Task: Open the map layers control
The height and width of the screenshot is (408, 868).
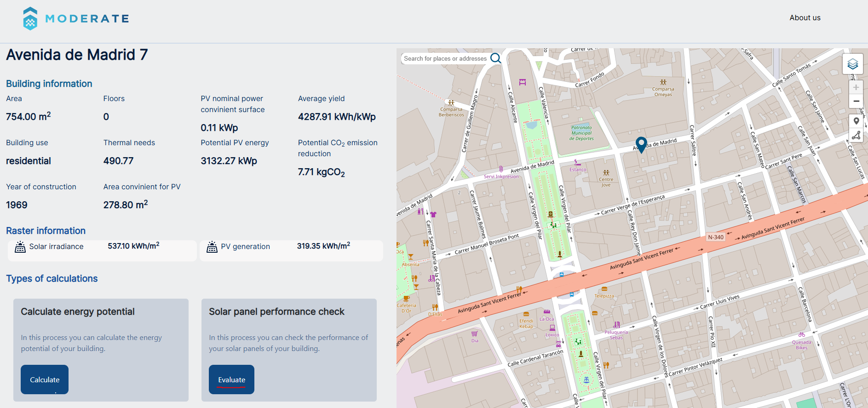Action: click(x=852, y=64)
